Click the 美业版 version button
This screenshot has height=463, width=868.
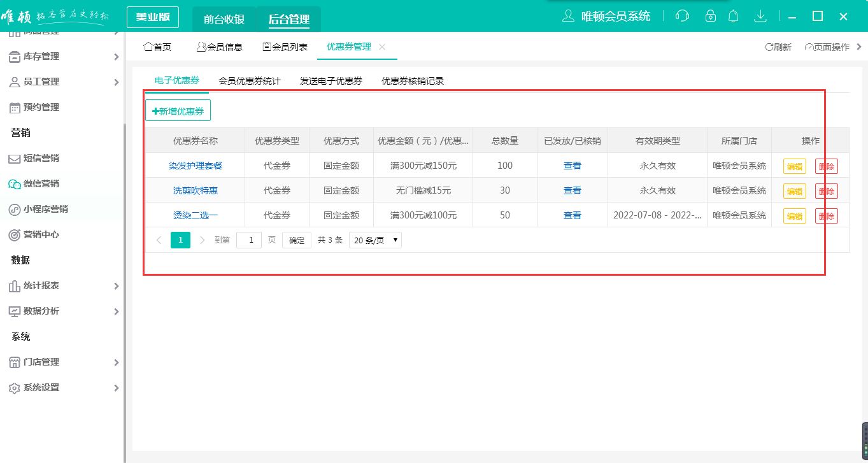(153, 17)
